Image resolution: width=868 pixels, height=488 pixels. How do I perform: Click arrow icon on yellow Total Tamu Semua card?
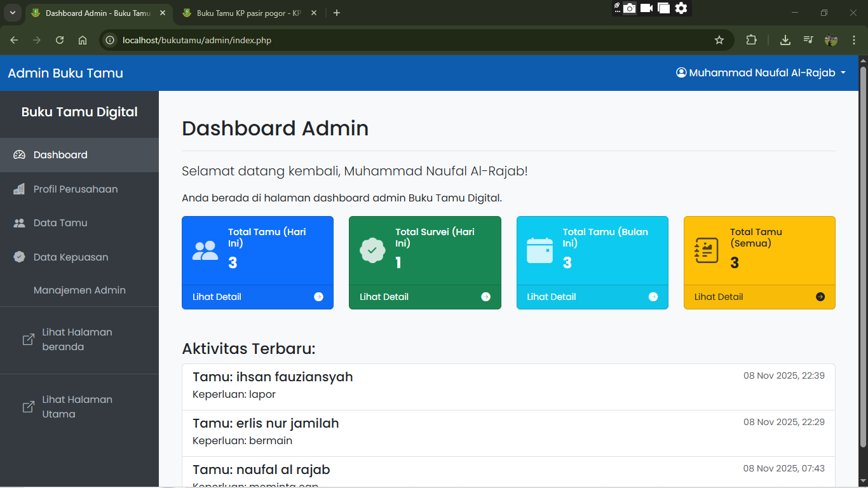pos(820,297)
